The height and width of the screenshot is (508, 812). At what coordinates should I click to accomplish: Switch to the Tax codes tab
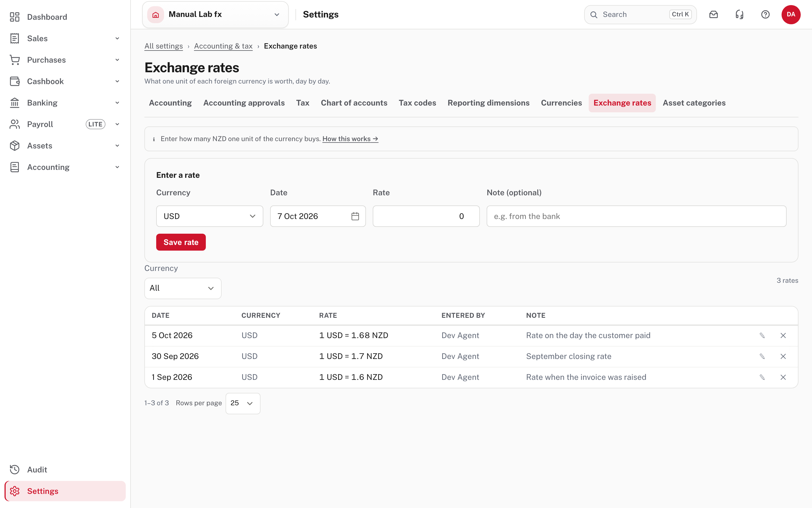point(417,103)
